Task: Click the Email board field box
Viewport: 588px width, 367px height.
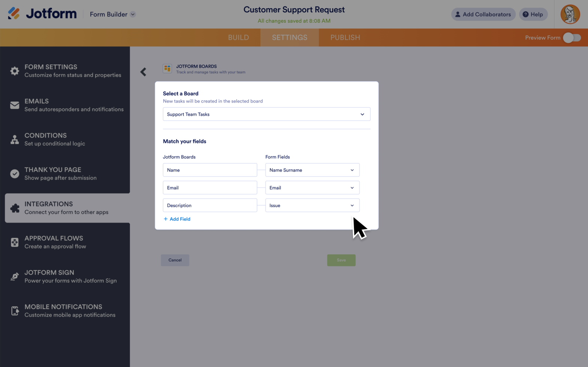Action: (x=210, y=187)
